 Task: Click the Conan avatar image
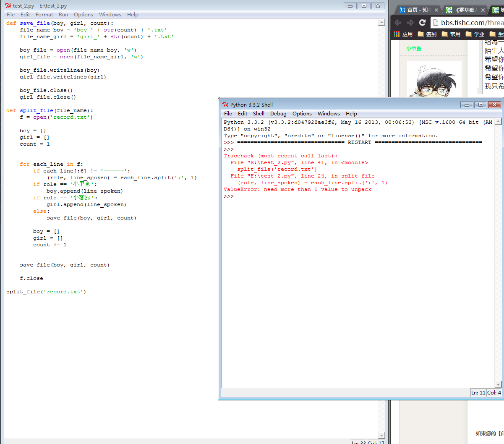[434, 81]
